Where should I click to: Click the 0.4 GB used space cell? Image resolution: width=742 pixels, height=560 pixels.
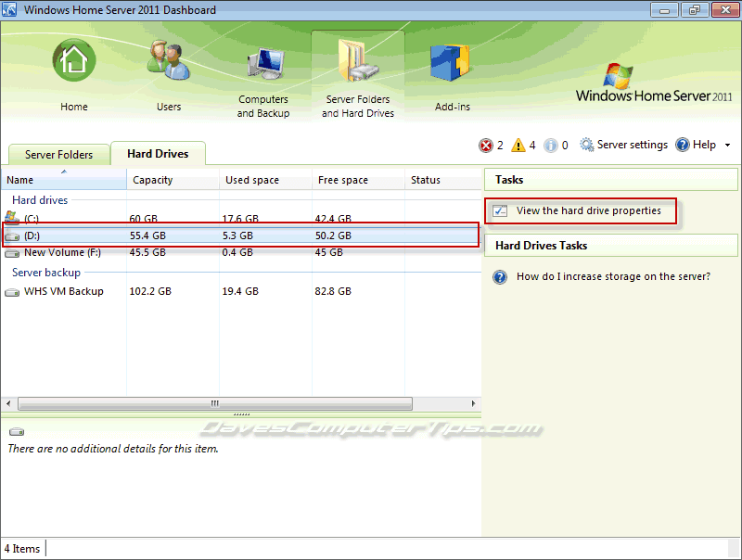[237, 252]
